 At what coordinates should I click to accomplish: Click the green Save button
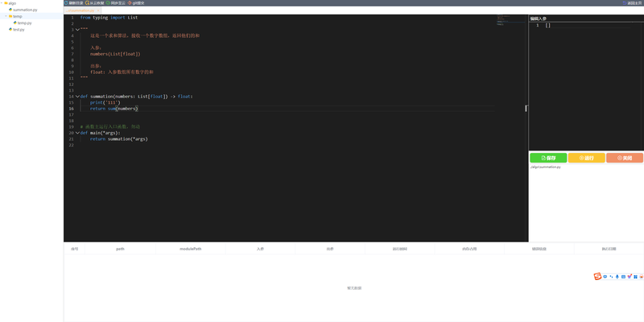pyautogui.click(x=548, y=158)
